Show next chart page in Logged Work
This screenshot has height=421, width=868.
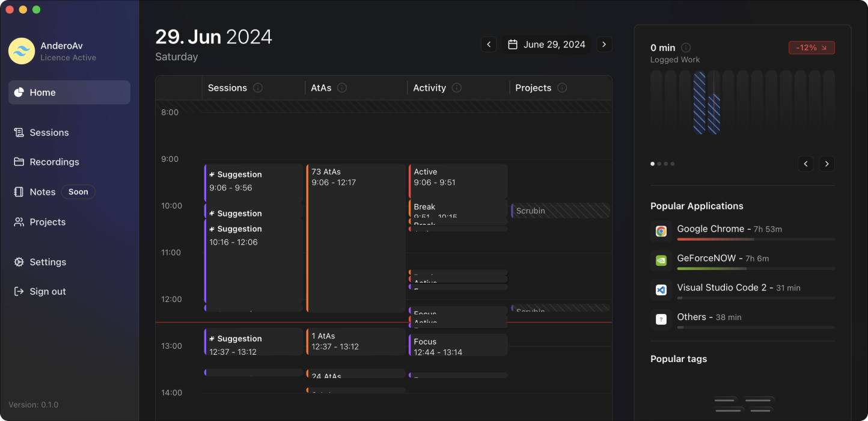click(827, 164)
